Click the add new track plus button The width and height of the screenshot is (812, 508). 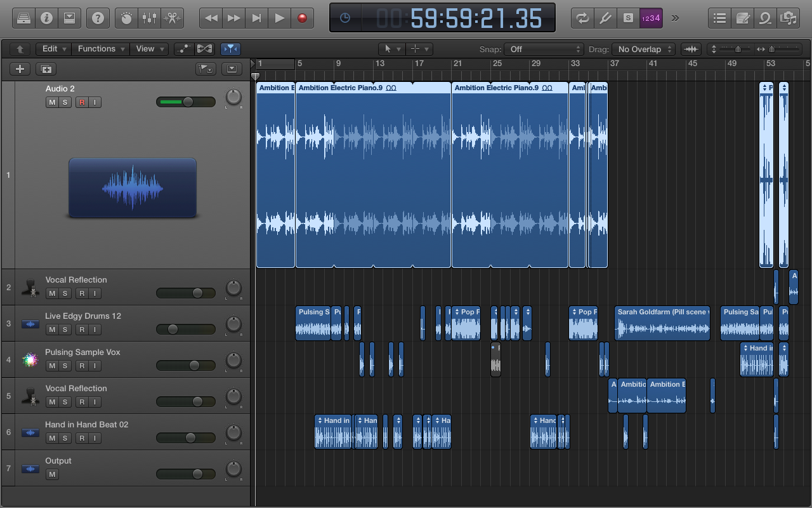20,69
